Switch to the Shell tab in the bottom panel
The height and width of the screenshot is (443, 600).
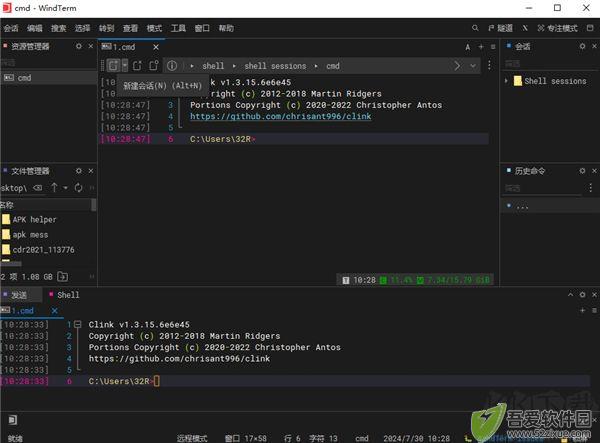[64, 295]
